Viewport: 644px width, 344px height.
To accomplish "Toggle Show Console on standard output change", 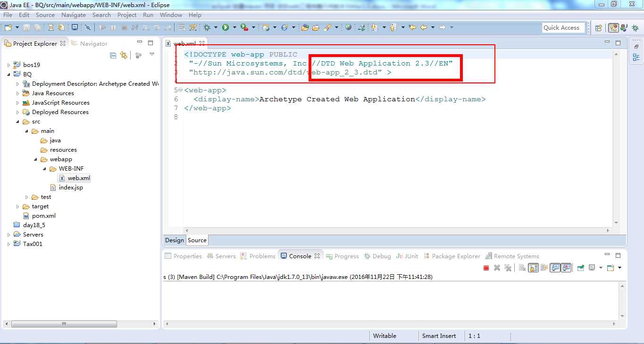I will tap(555, 268).
